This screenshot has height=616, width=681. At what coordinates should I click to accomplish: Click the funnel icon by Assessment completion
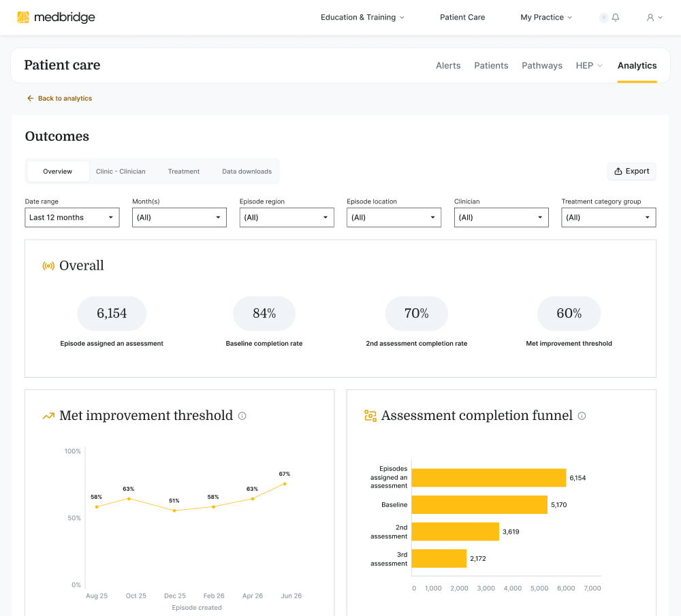point(370,416)
